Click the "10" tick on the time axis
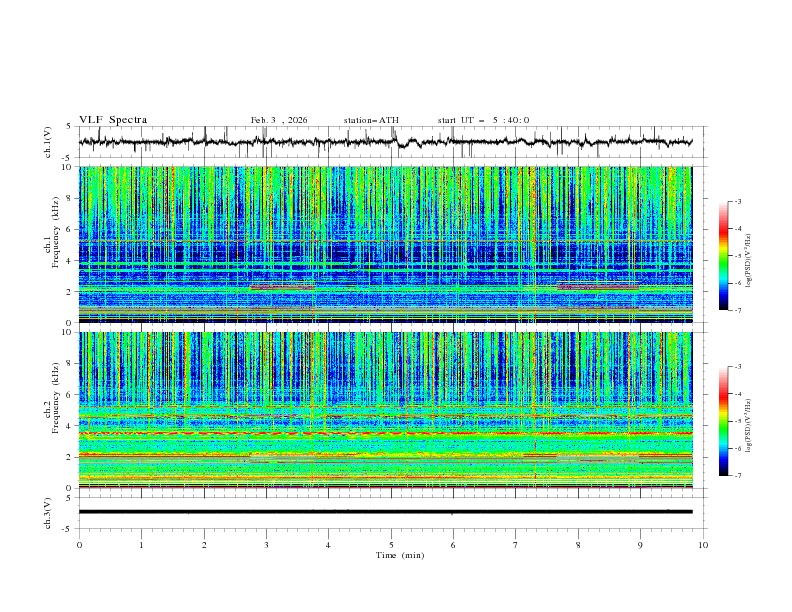The image size is (792, 612). point(703,545)
